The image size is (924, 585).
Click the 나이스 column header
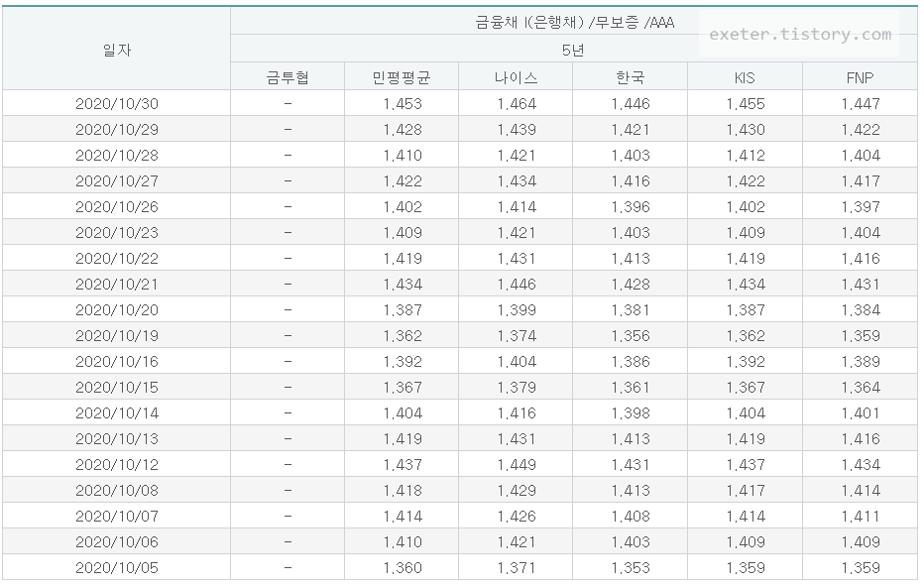[517, 77]
